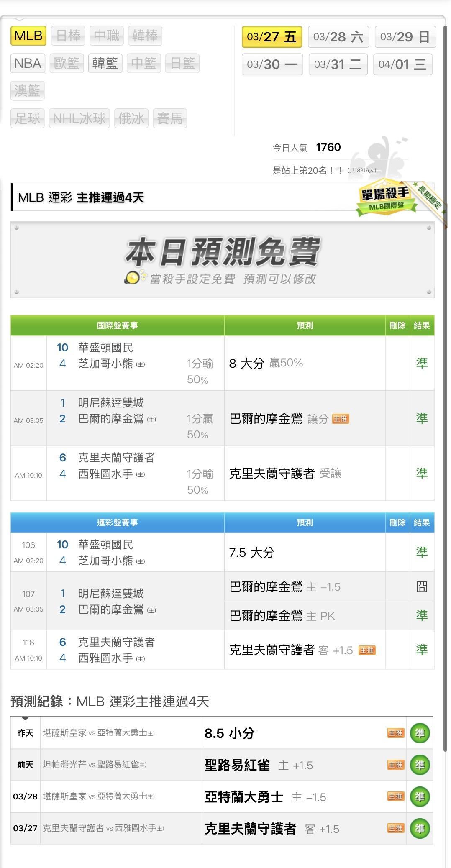This screenshot has height=868, width=451.
Task: Select date 04/01 三
Action: point(402,64)
